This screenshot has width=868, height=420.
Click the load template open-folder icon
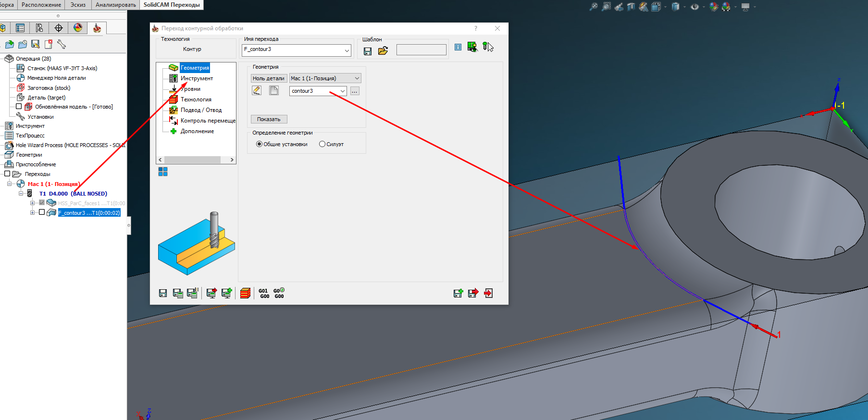click(x=383, y=51)
